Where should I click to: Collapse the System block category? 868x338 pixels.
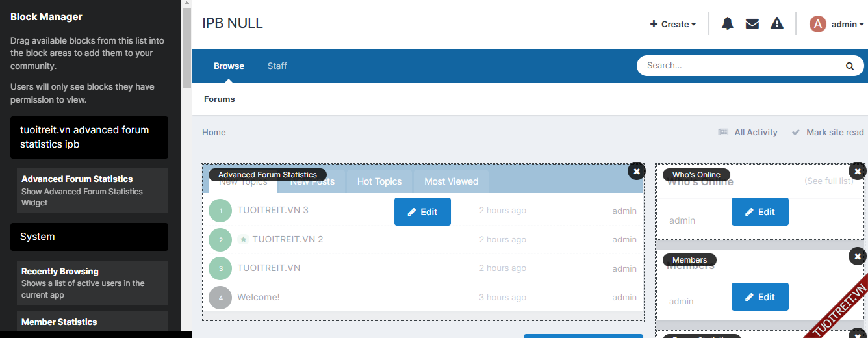click(x=89, y=237)
